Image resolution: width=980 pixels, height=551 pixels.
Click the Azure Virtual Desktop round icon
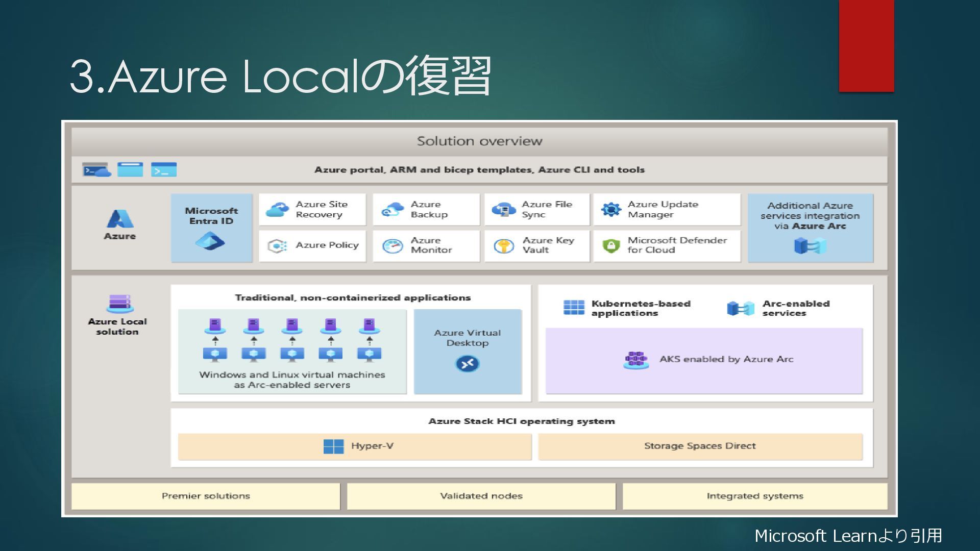[467, 364]
